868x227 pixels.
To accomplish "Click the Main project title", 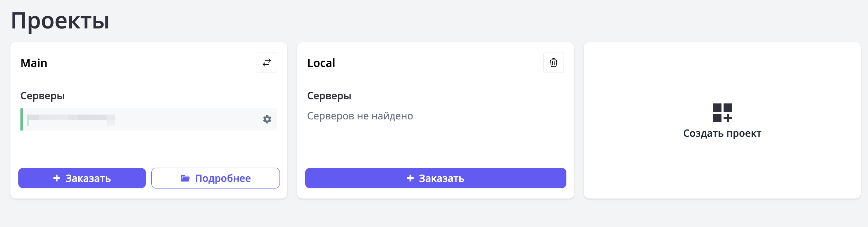I will click(34, 63).
